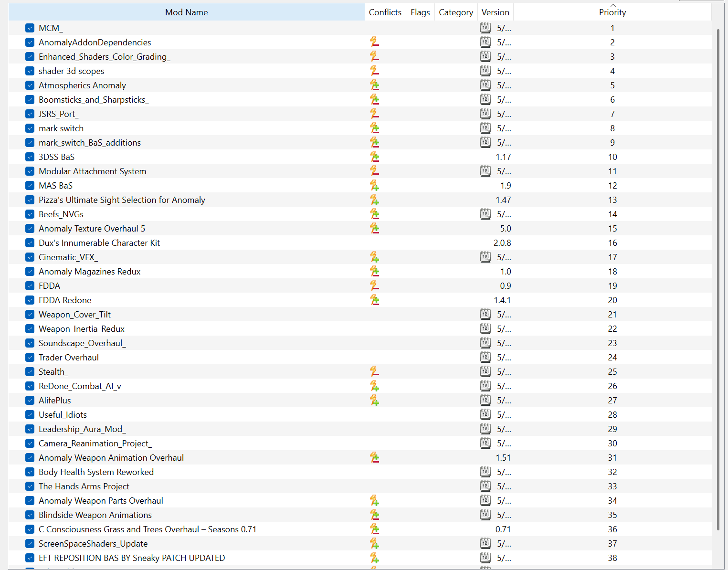
Task: Toggle the Useful_Idiots mod checkbox
Action: [30, 414]
